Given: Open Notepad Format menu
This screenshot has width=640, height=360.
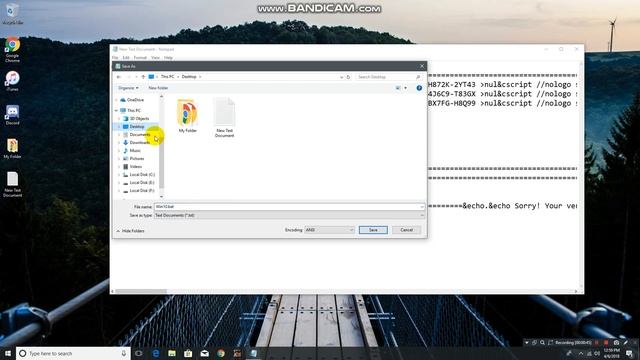Looking at the screenshot, I should click(x=140, y=58).
